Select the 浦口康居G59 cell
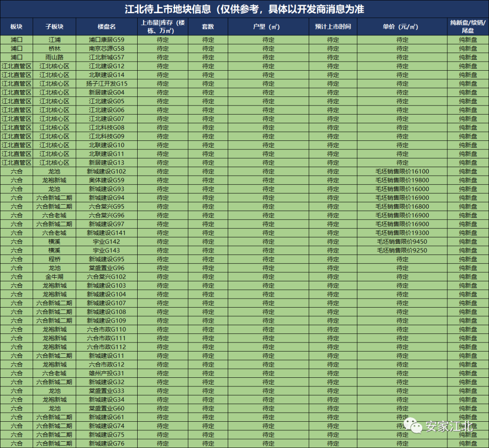This screenshot has height=448, width=489. 107,39
